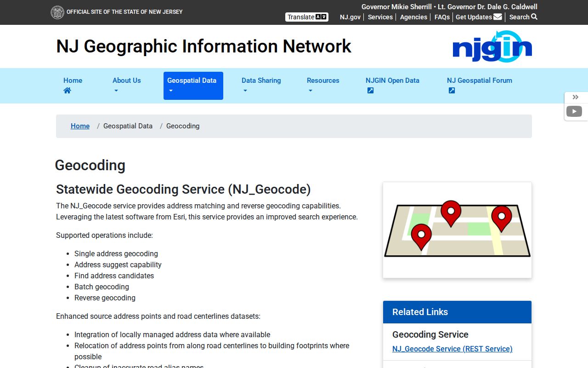Image resolution: width=588 pixels, height=368 pixels.
Task: Click the New Jersey state seal icon
Action: [57, 12]
